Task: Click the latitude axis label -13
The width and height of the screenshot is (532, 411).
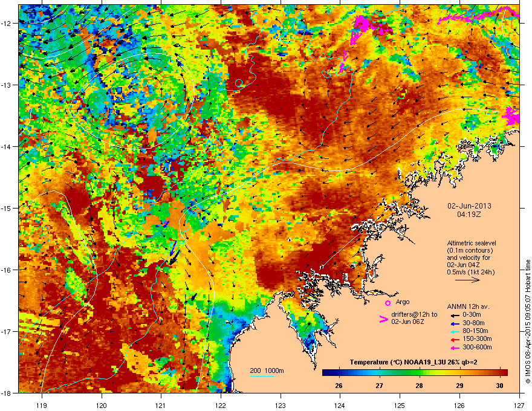Action: click(6, 85)
